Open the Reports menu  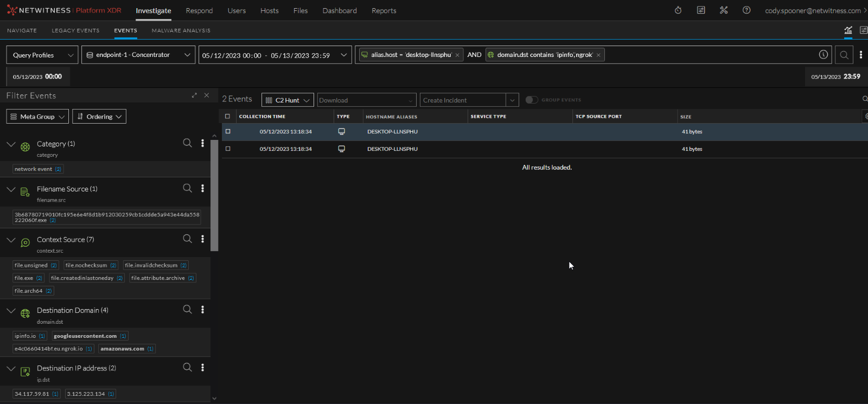click(384, 10)
